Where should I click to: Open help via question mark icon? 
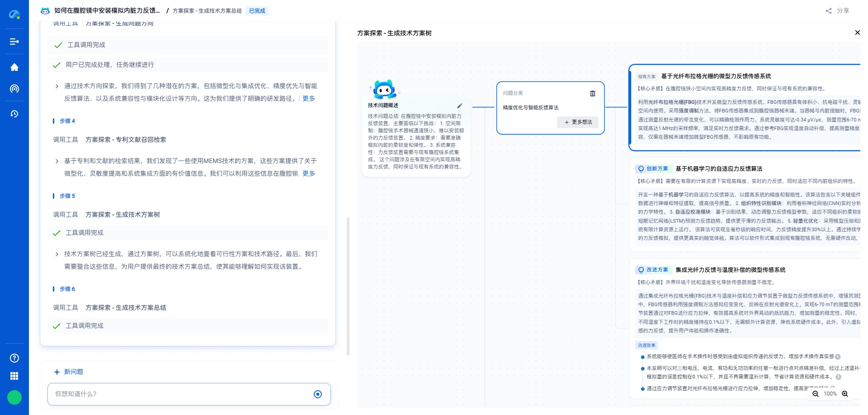click(x=14, y=358)
